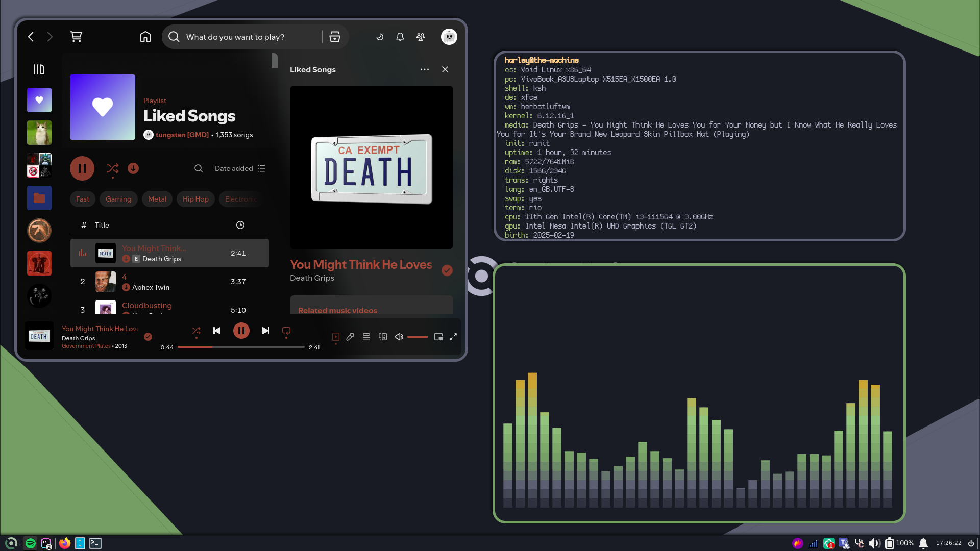Adjust the Spotify volume slider

[418, 337]
